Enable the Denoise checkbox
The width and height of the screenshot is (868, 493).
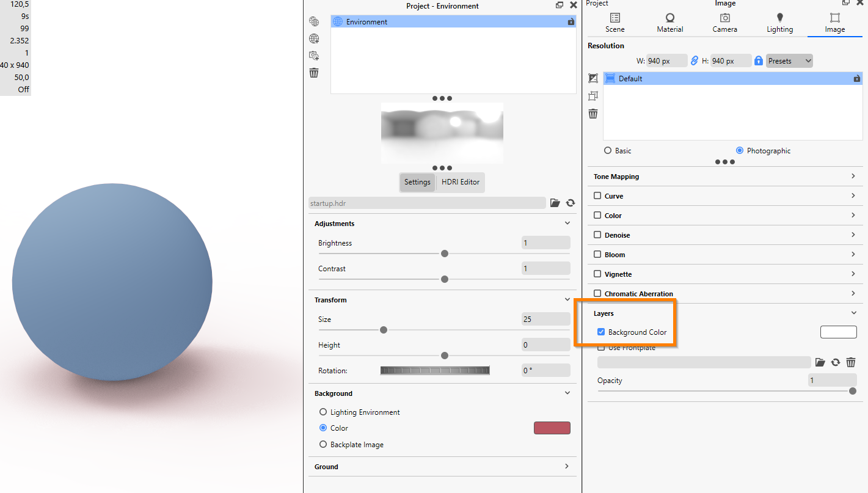click(x=597, y=235)
